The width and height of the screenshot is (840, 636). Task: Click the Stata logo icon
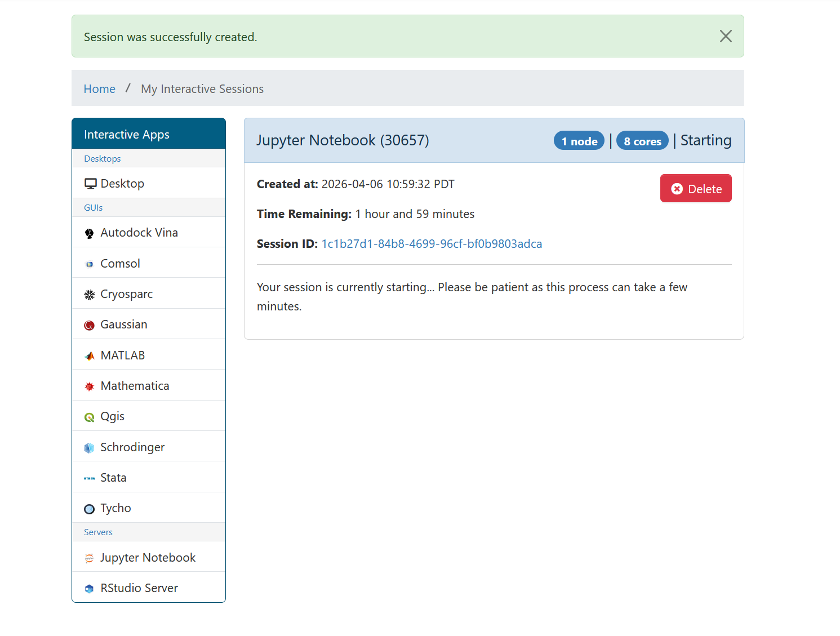tap(89, 478)
